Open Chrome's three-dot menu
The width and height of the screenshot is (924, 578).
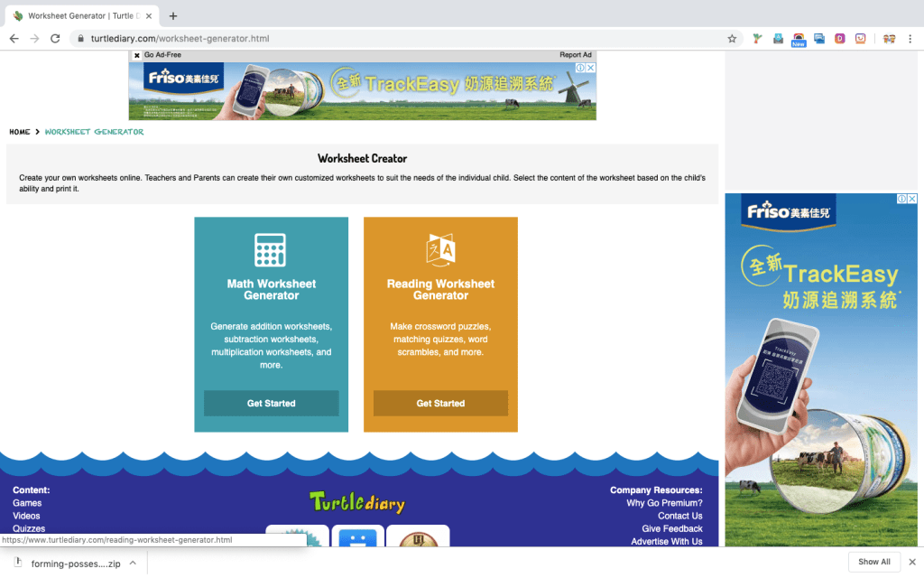910,39
